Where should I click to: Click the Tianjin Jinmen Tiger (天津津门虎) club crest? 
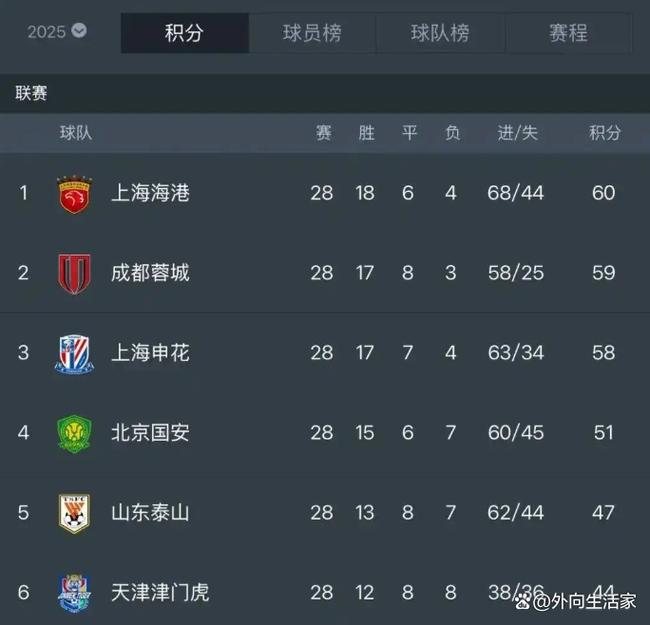tap(74, 592)
